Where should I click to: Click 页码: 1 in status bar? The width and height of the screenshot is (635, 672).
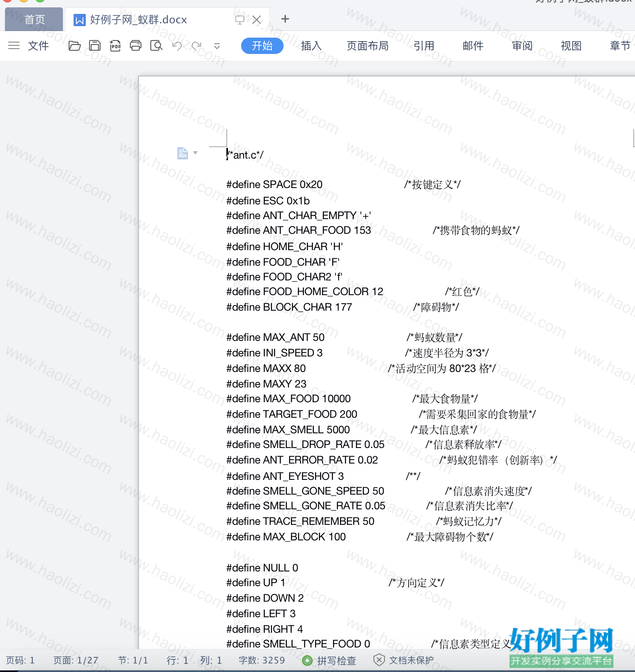[x=20, y=660]
